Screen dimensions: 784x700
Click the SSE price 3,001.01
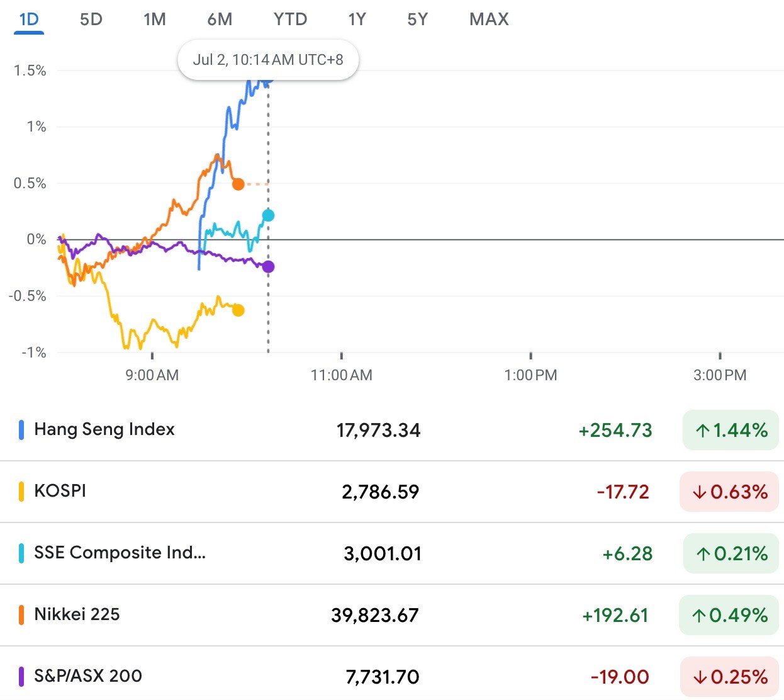click(383, 554)
